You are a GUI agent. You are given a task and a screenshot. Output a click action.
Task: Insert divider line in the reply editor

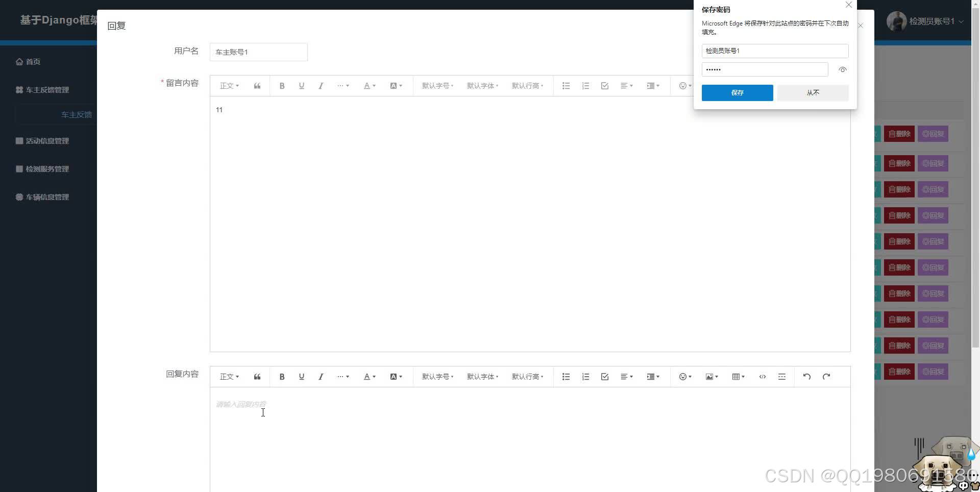tap(782, 377)
